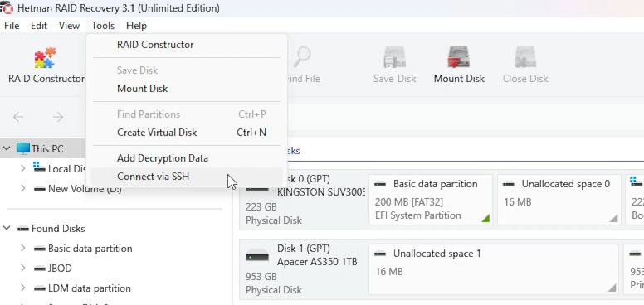This screenshot has width=644, height=305.
Task: Open the Help menu
Action: pyautogui.click(x=136, y=26)
